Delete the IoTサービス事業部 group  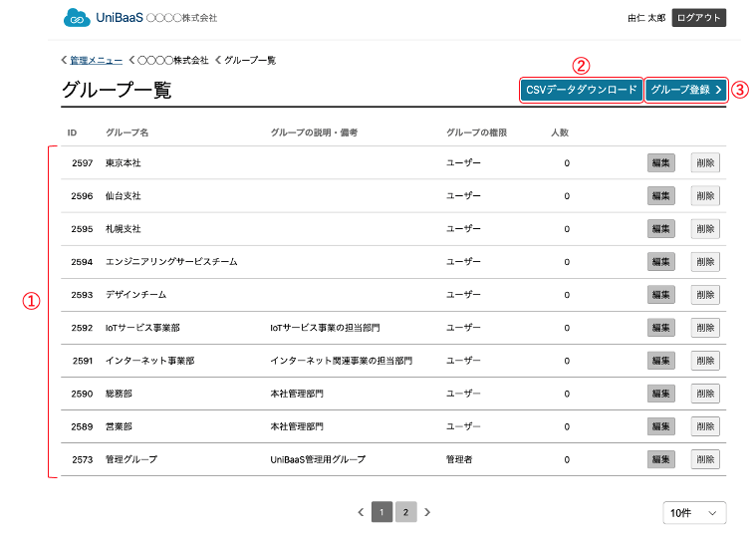(705, 328)
